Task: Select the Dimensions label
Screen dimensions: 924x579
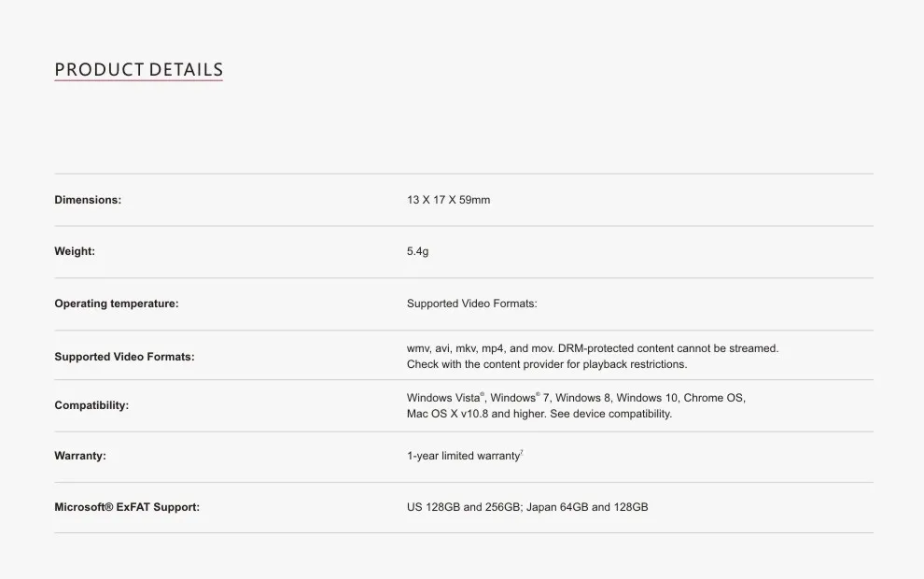Action: coord(88,200)
